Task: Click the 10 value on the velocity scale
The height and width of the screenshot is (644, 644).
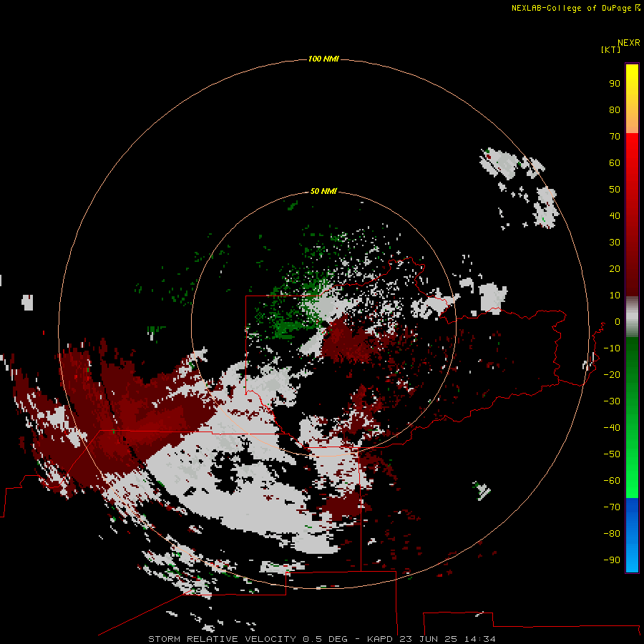Action: [615, 296]
